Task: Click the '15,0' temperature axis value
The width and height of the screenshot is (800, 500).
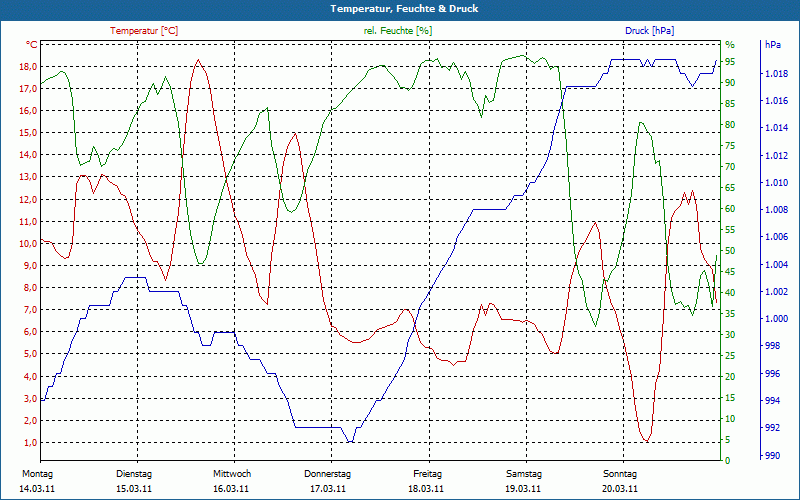Action: tap(29, 133)
